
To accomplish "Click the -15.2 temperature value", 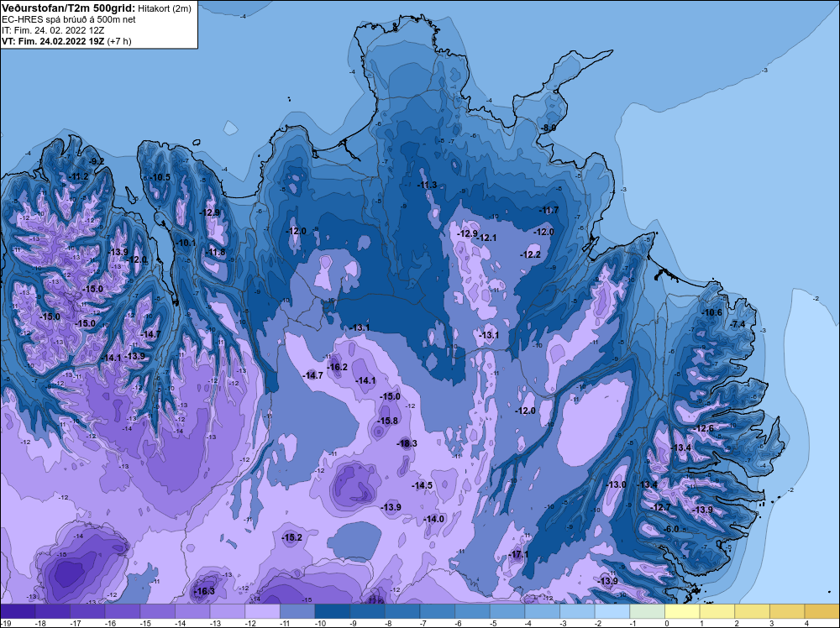I will [292, 537].
